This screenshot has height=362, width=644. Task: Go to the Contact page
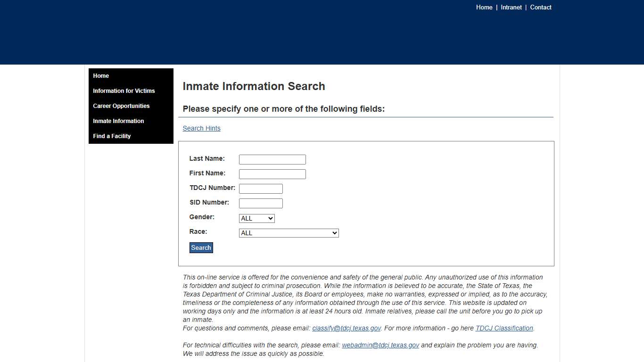pyautogui.click(x=541, y=7)
